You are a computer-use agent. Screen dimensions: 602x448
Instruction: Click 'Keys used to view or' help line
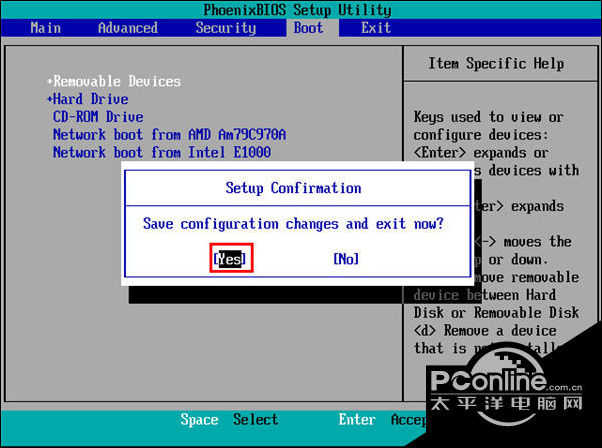489,117
